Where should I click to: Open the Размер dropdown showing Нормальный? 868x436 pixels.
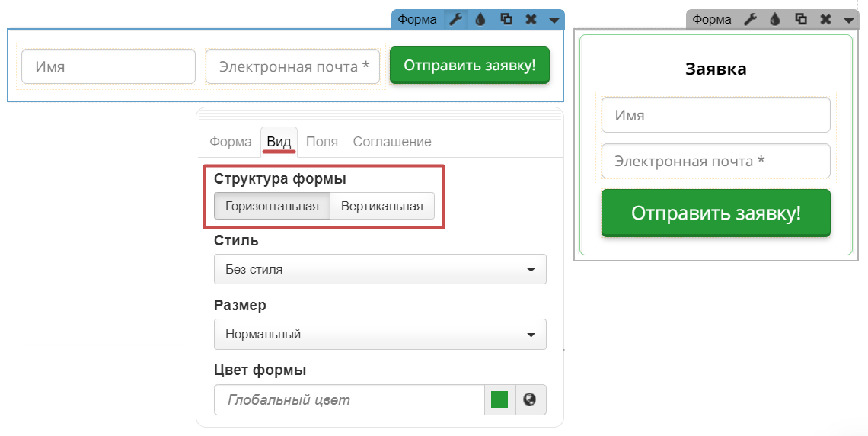[380, 334]
